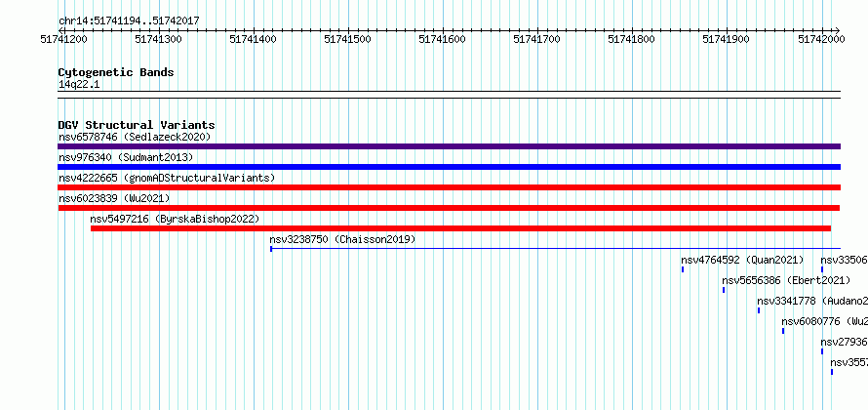The width and height of the screenshot is (868, 410).
Task: Click the DGV Structural Variants track title
Action: [x=137, y=125]
